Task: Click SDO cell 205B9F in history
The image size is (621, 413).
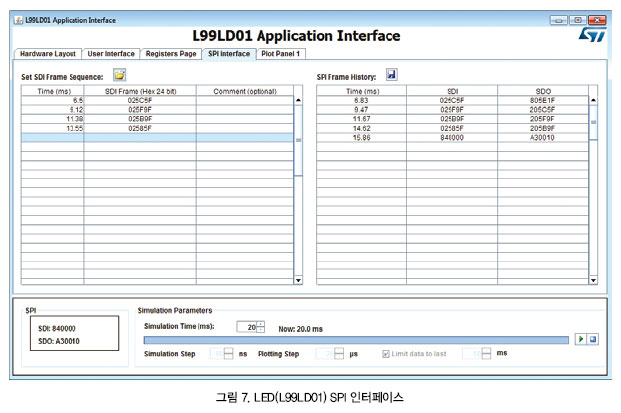Action: [x=543, y=128]
